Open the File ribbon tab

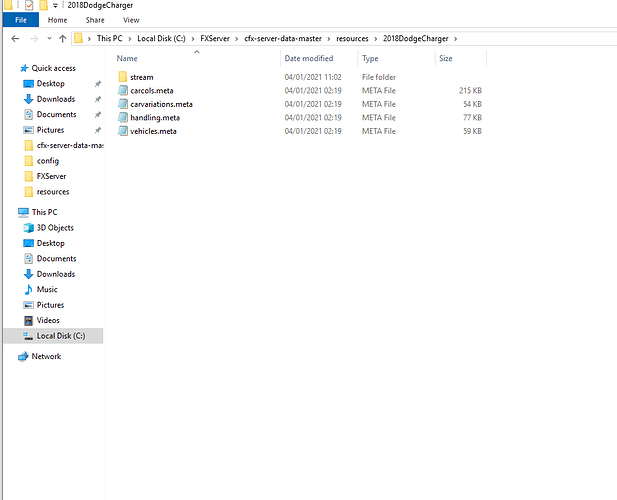21,20
